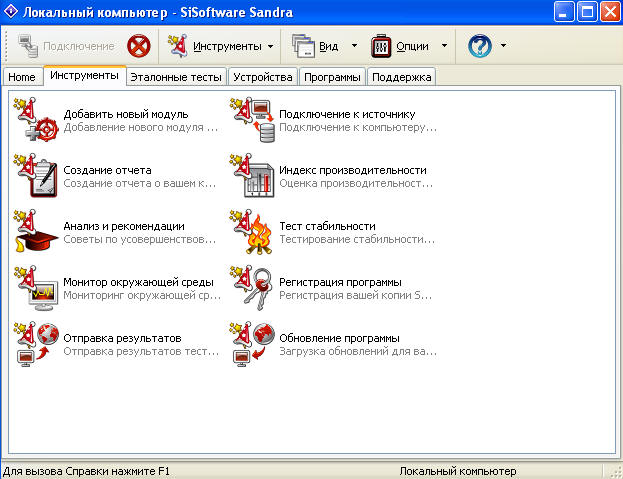Image resolution: width=623 pixels, height=479 pixels.
Task: Click the Обновление программы globe icon
Action: click(252, 344)
